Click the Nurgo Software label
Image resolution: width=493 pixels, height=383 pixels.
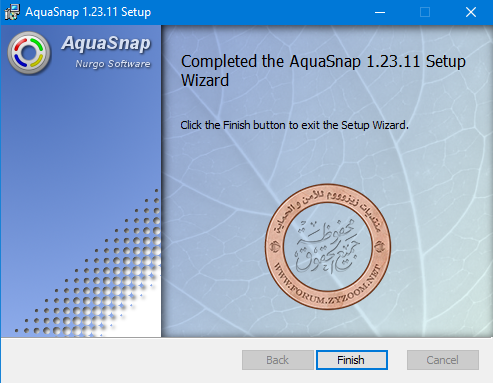pyautogui.click(x=113, y=64)
